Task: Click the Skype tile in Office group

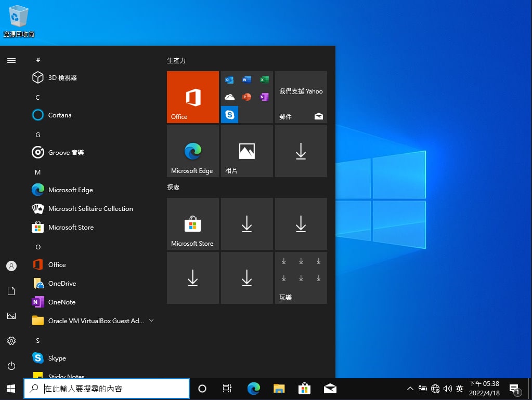Action: [230, 115]
